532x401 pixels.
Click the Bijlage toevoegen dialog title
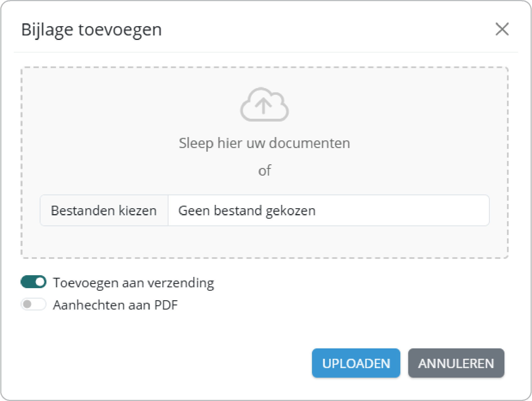tap(91, 30)
